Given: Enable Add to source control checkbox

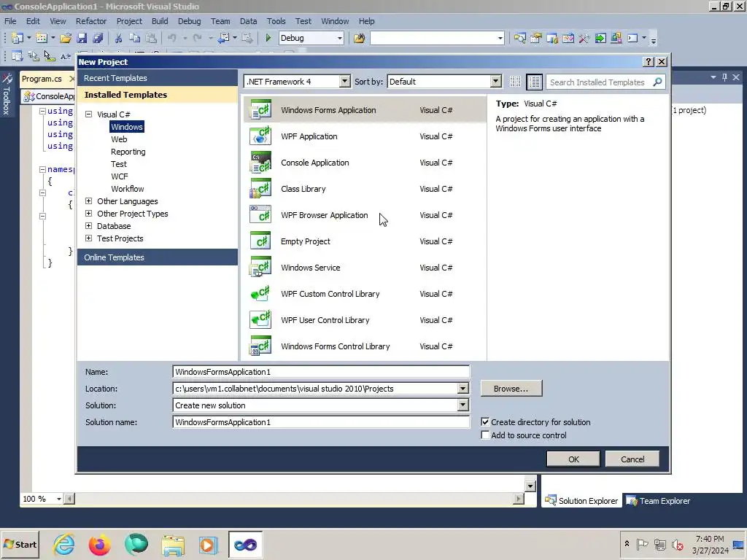Looking at the screenshot, I should (x=485, y=435).
